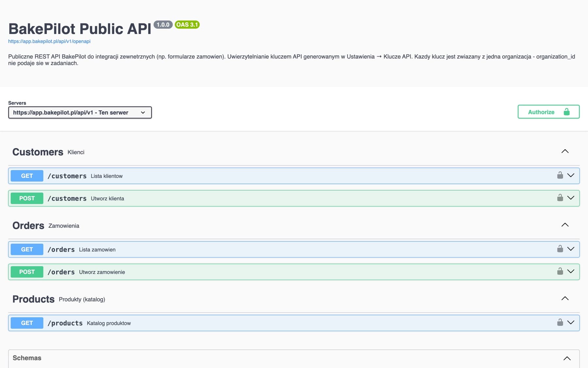Expand POST /orders with its chevron
Image resolution: width=588 pixels, height=368 pixels.
click(571, 272)
